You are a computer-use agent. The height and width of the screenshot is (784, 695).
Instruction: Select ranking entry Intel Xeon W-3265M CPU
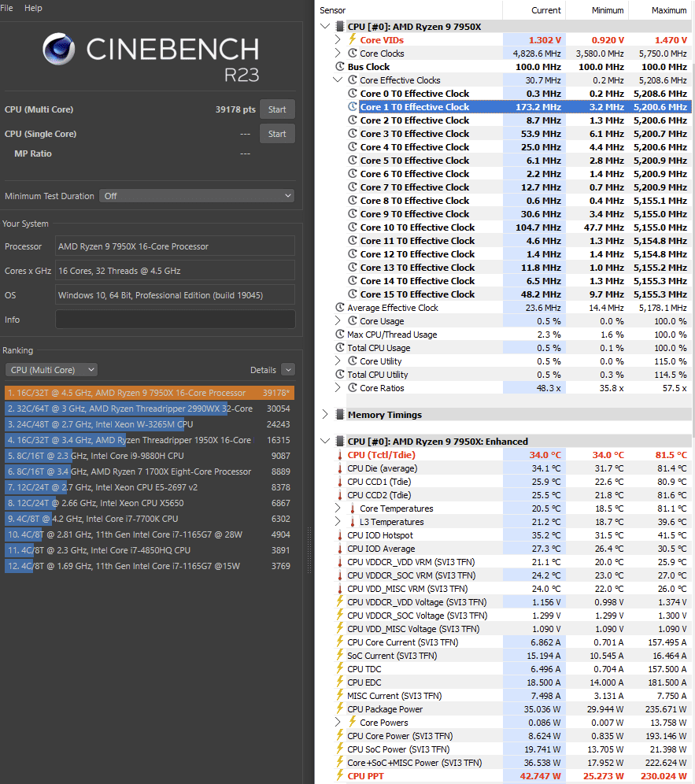[x=149, y=424]
